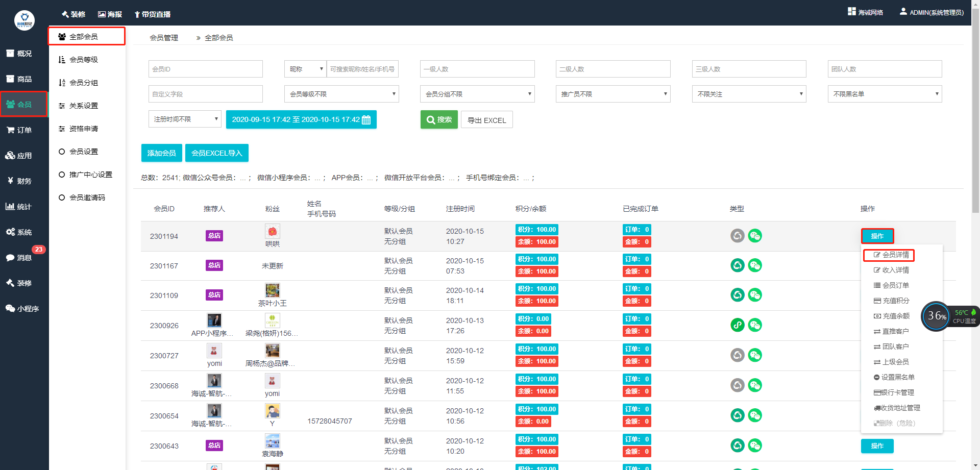Select 充值余额 from the action menu
This screenshot has height=470, width=980.
point(891,316)
